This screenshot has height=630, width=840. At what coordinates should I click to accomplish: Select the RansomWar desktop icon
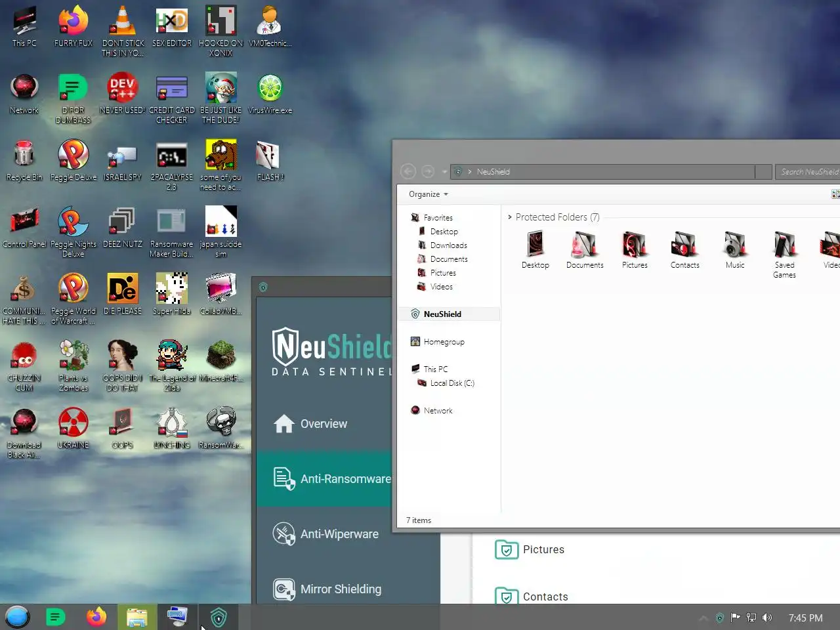point(221,429)
